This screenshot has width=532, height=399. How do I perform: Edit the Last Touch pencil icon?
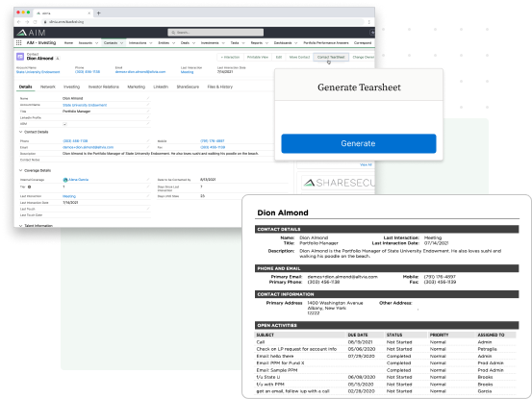[x=148, y=209]
